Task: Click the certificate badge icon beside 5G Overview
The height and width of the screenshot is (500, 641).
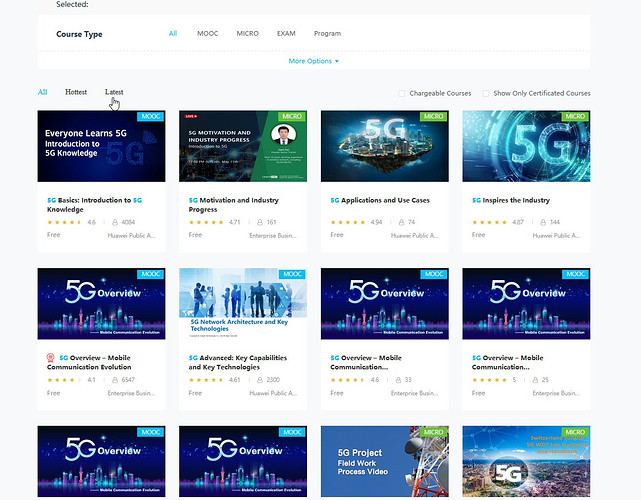Action: 50,358
